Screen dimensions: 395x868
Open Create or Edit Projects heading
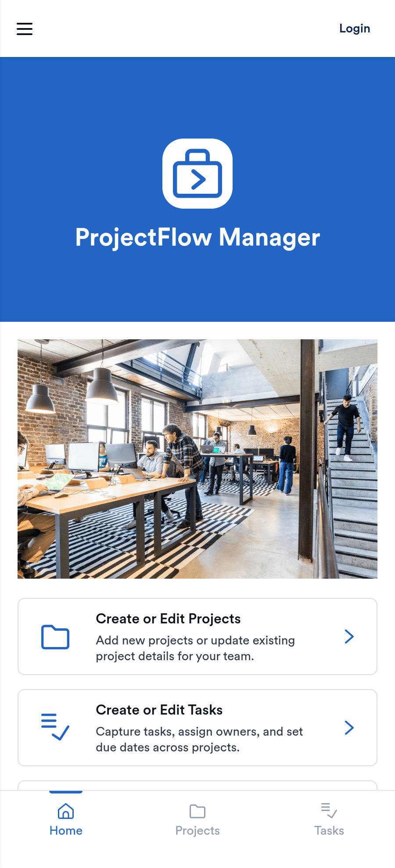click(168, 619)
